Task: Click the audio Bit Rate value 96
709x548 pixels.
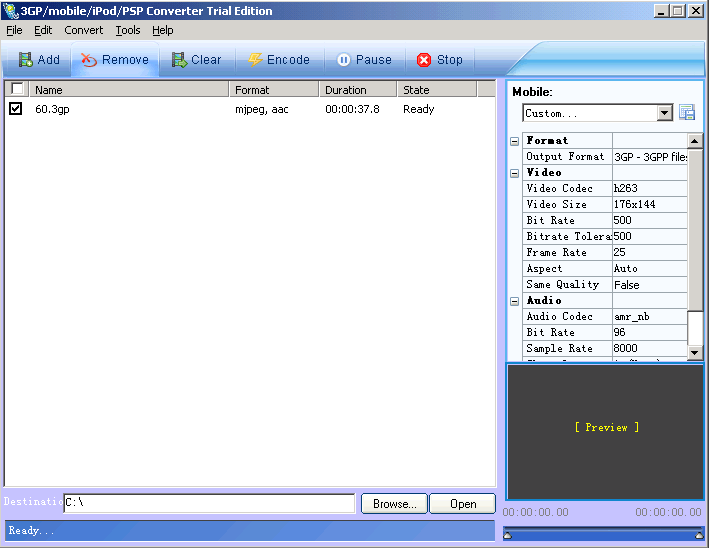Action: [x=650, y=332]
